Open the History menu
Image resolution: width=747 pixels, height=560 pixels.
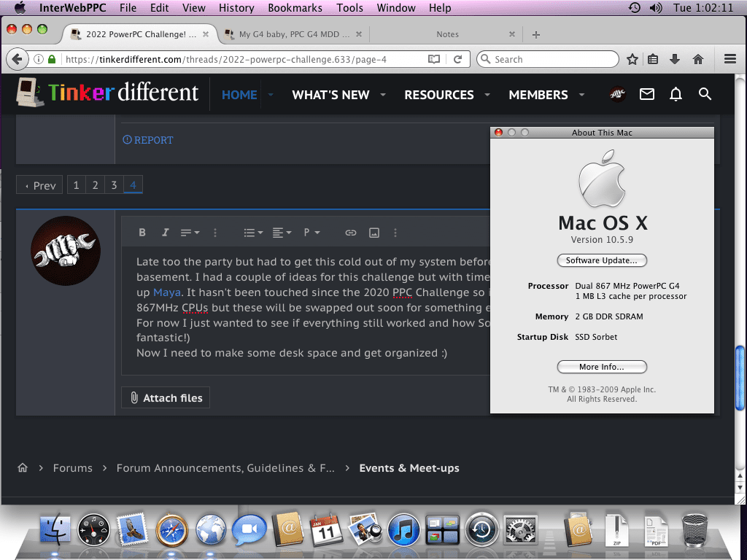(236, 7)
